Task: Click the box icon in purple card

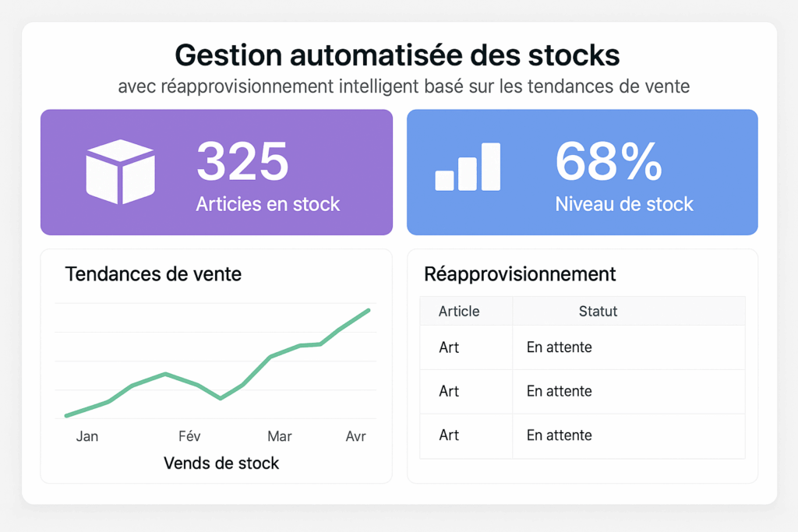Action: click(120, 171)
